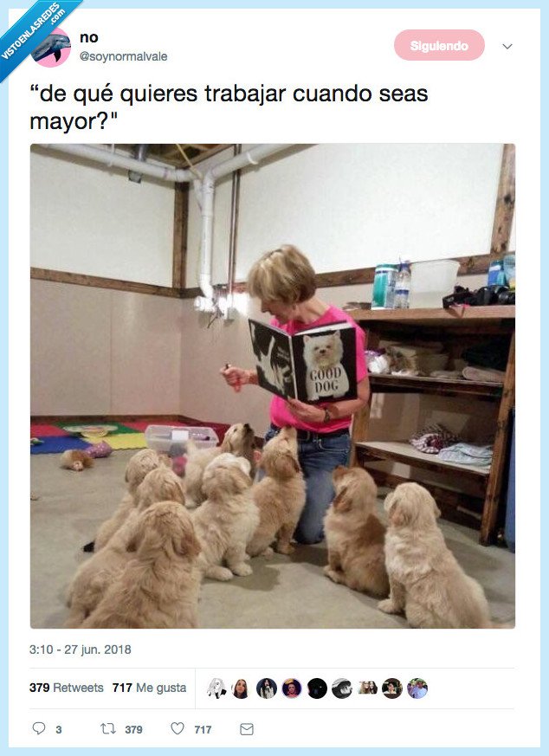Open the display name 'no'
The image size is (549, 756).
click(x=89, y=37)
